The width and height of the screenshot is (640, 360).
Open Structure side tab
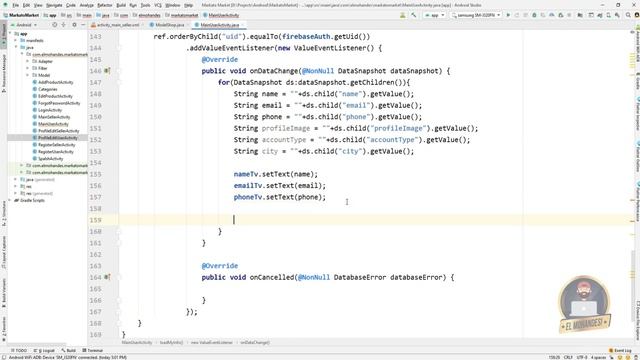[x=4, y=213]
